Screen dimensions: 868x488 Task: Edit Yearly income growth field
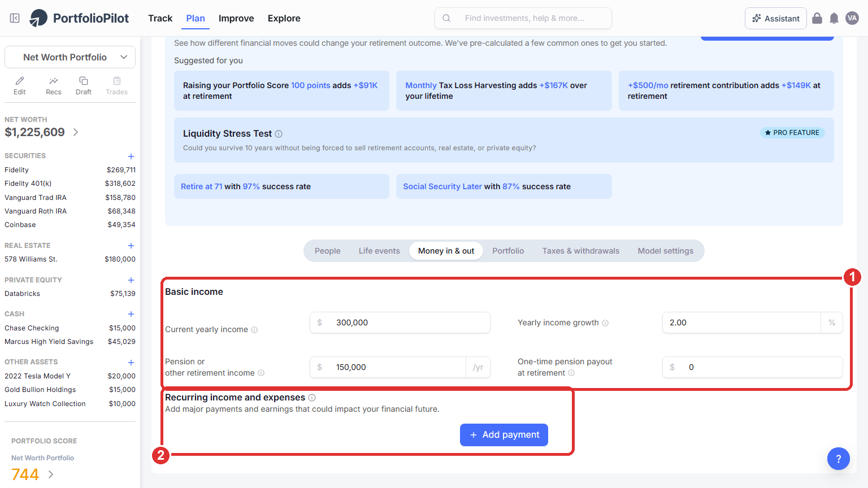pyautogui.click(x=741, y=323)
